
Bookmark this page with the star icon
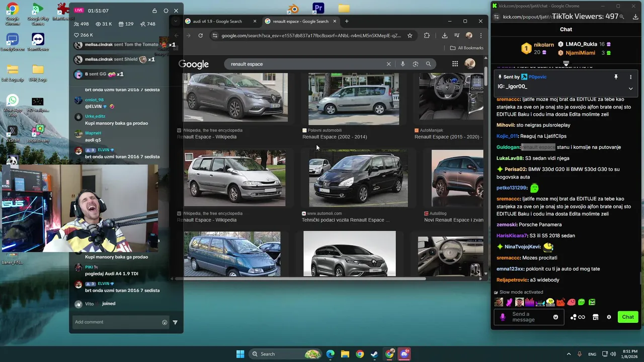point(410,36)
